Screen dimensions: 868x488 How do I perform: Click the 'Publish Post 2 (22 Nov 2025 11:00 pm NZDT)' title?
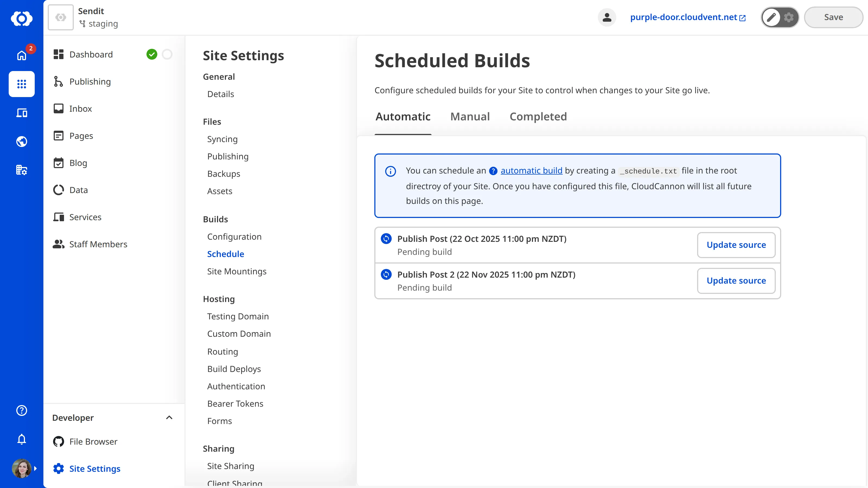coord(486,274)
